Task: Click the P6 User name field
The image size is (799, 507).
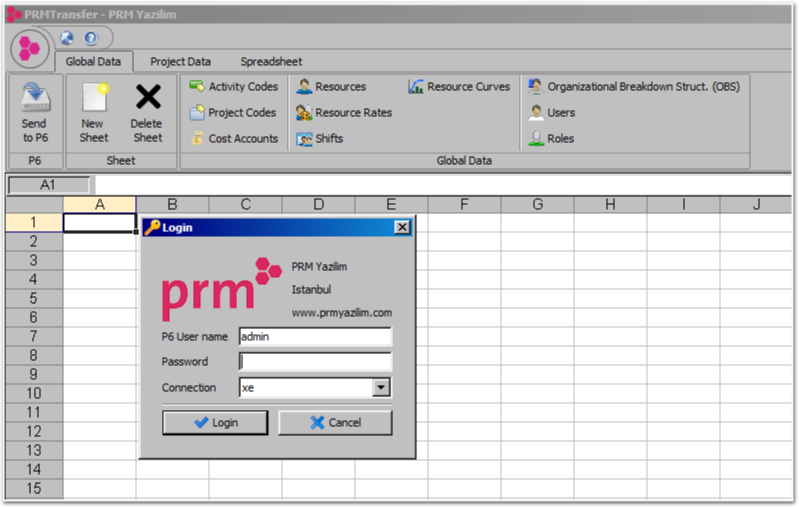Action: tap(315, 337)
